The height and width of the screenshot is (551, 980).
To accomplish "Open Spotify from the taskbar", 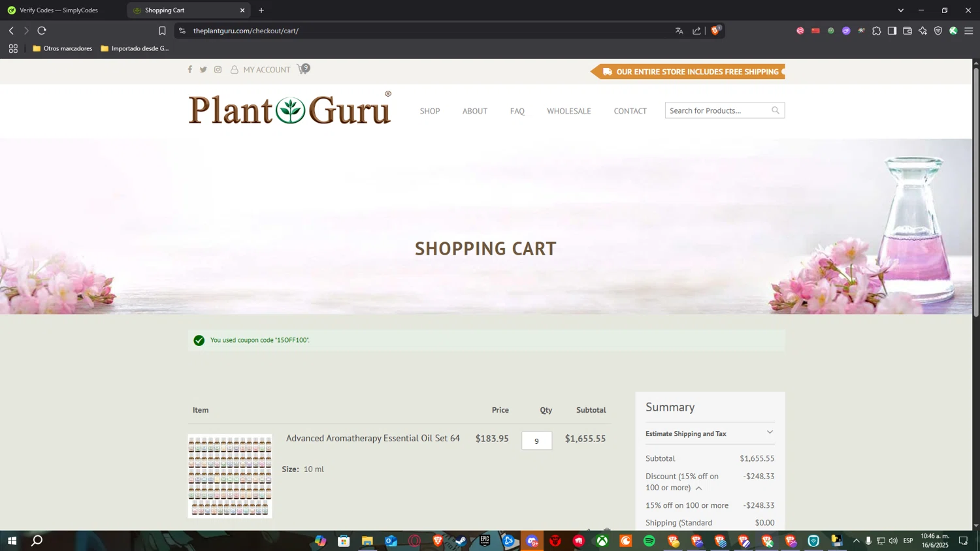I will [x=649, y=541].
